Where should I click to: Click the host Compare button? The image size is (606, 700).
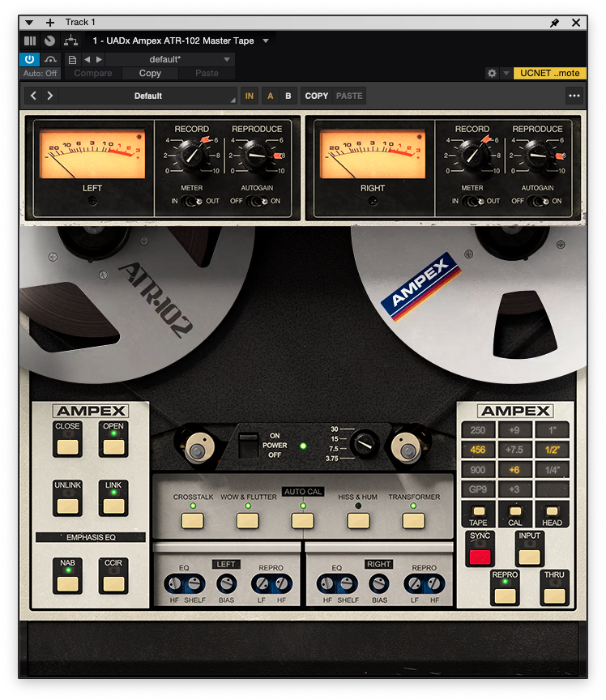click(93, 73)
